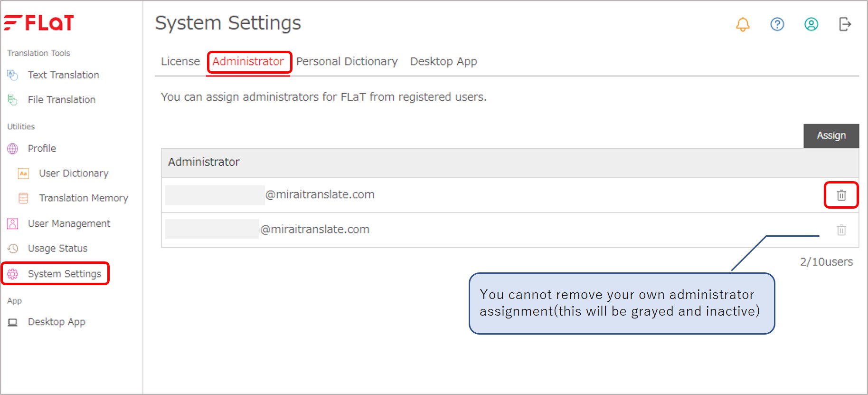The height and width of the screenshot is (395, 868).
Task: Click the Text Translation sidebar icon
Action: pos(13,75)
